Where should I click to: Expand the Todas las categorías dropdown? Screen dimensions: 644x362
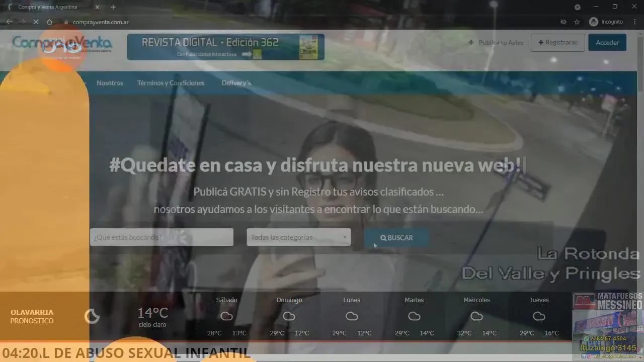coord(299,237)
